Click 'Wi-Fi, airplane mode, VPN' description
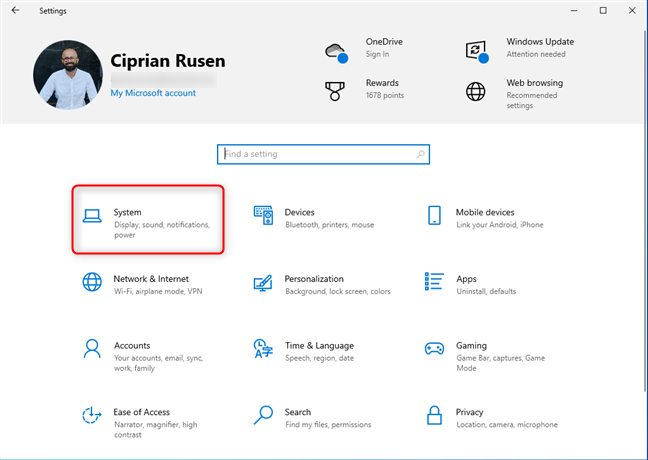648x460 pixels. pos(158,291)
